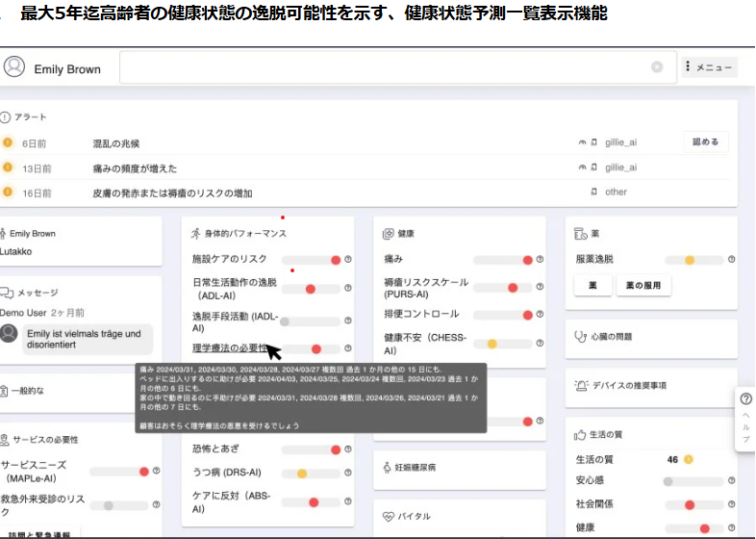
Task: Open the Emily ist vielmals träge message
Action: click(88, 339)
